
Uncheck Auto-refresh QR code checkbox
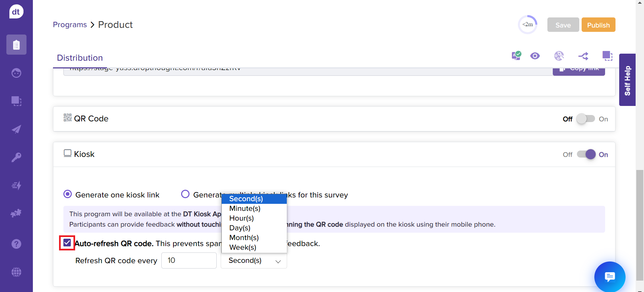pyautogui.click(x=67, y=243)
